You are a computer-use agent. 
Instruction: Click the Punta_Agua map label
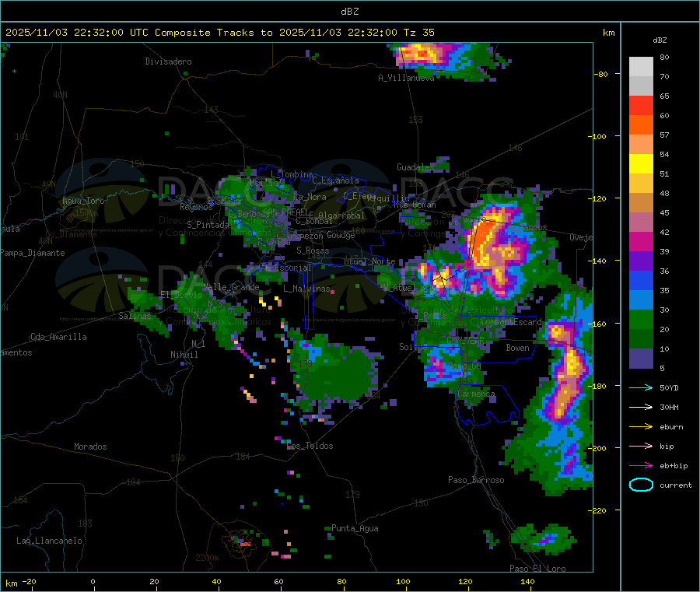point(355,528)
